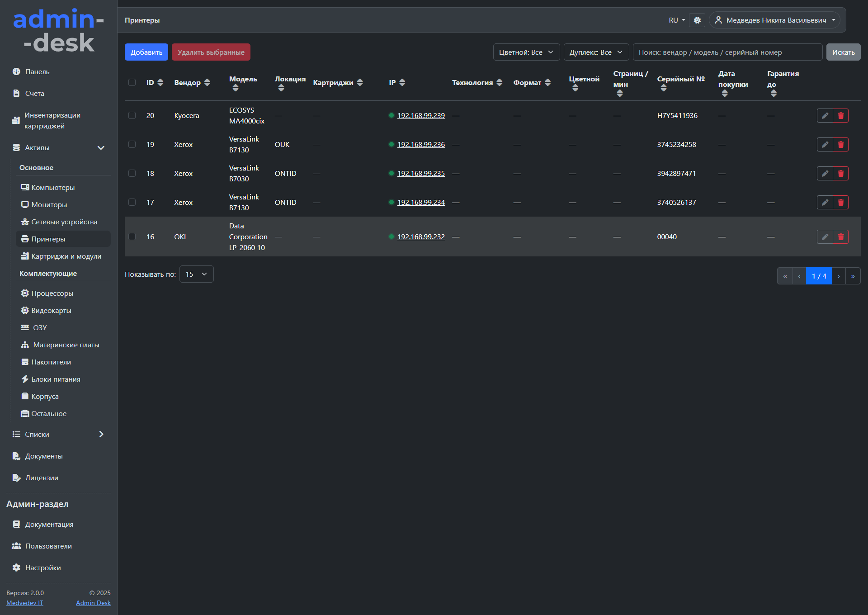Click pencil icon for OKI printer
The image size is (868, 615).
[825, 237]
